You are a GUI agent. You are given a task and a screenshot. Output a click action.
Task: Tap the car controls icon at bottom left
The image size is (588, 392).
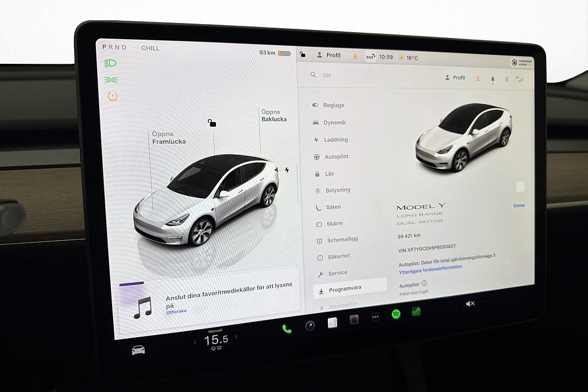pyautogui.click(x=138, y=350)
